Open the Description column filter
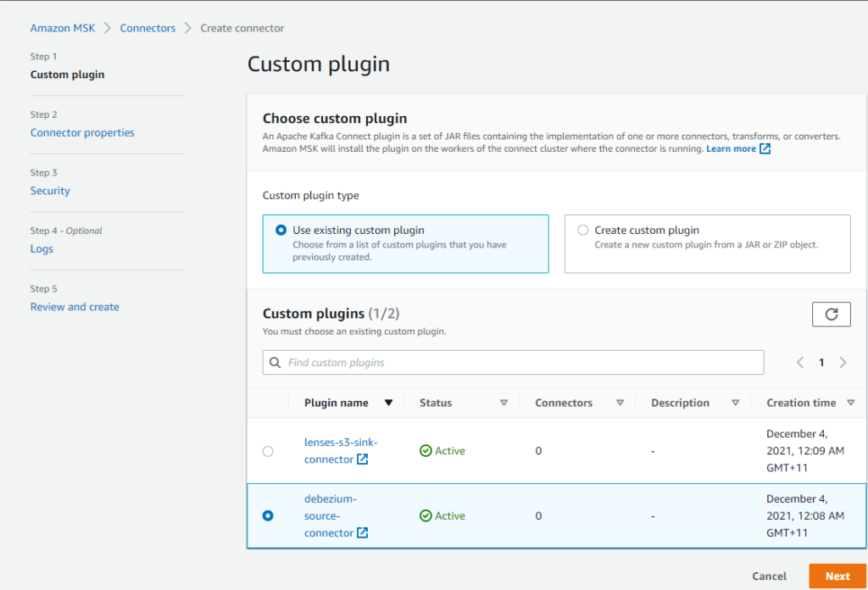 (737, 403)
